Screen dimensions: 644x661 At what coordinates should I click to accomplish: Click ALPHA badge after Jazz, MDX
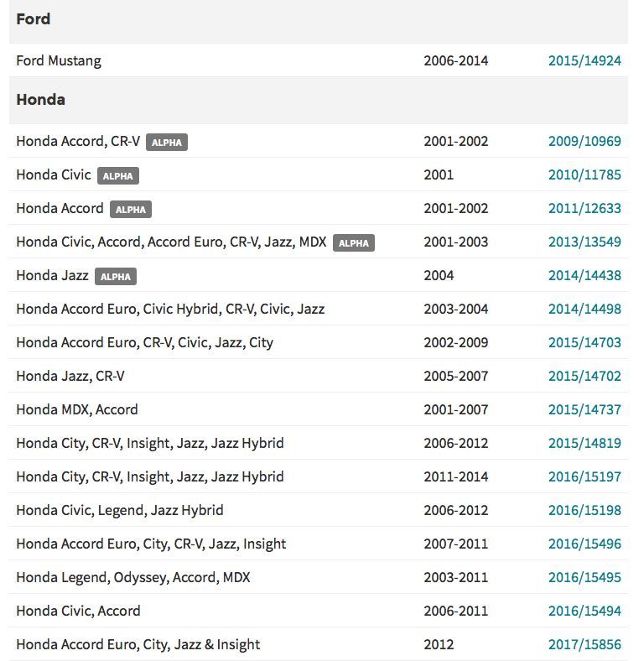(354, 242)
